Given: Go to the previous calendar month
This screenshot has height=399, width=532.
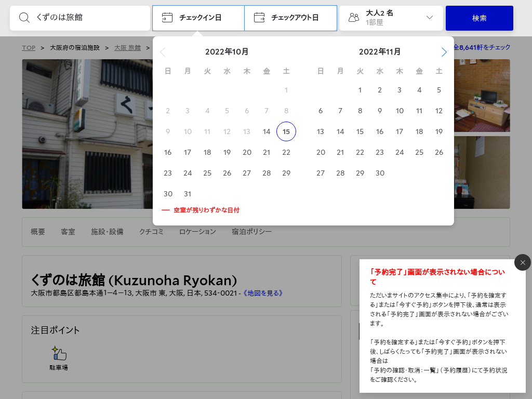Looking at the screenshot, I should (163, 52).
